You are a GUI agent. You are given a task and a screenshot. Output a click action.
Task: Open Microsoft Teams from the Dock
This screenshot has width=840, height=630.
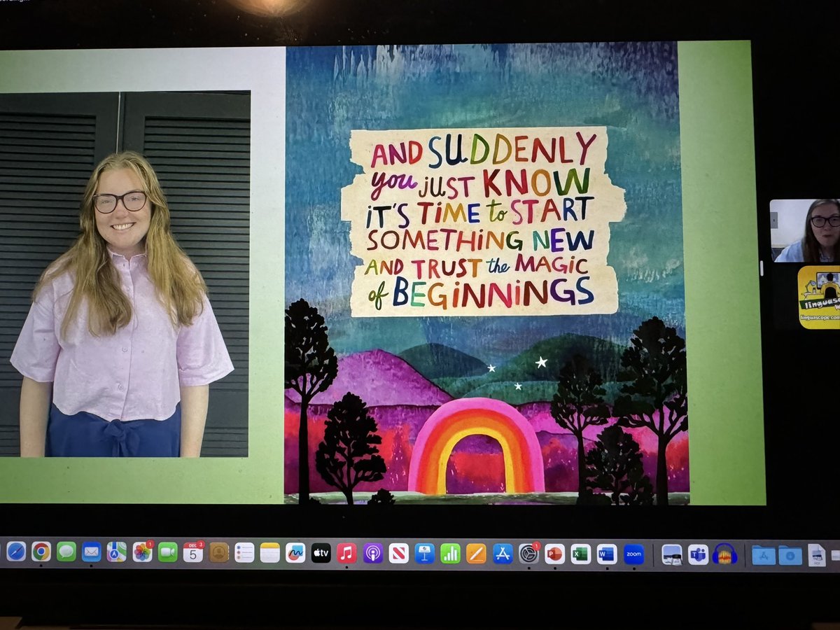click(698, 554)
